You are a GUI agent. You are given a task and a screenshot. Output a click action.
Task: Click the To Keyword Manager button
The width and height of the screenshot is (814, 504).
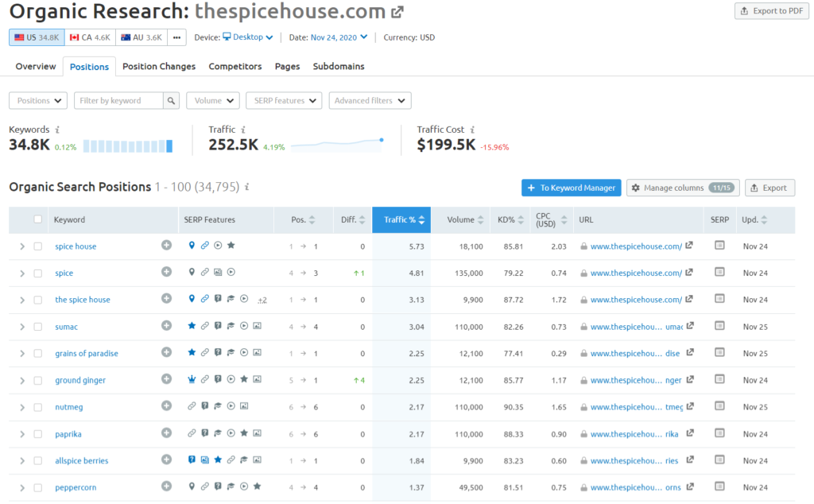point(571,188)
